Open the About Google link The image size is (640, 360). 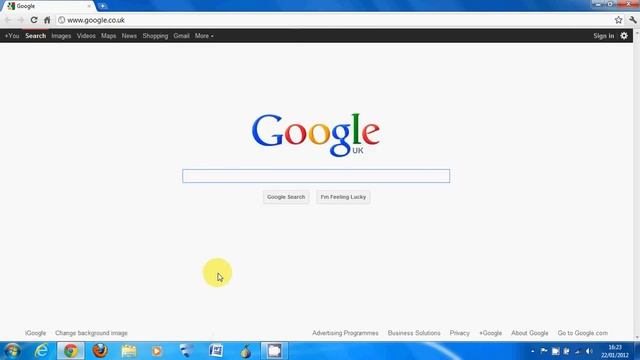(x=529, y=333)
